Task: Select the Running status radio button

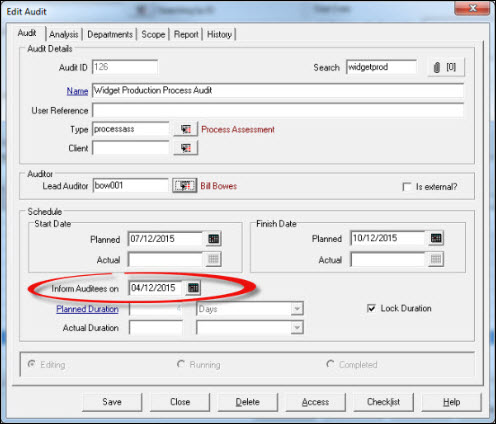Action: click(181, 364)
